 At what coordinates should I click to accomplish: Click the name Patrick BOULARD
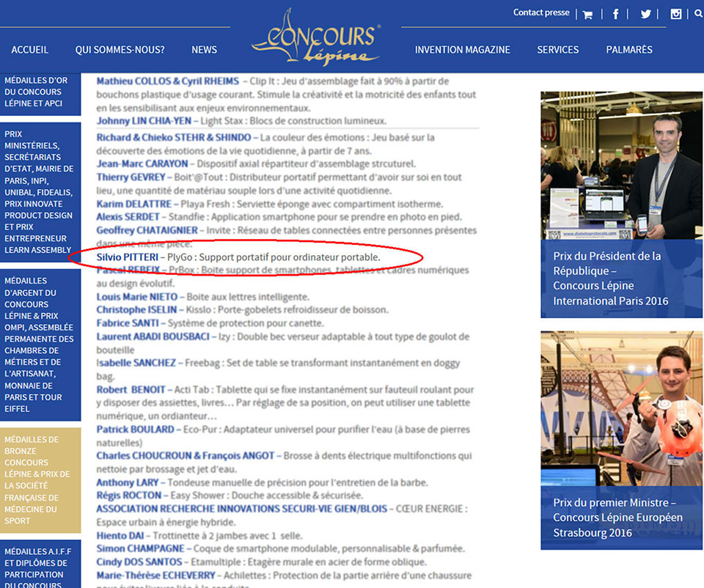tap(135, 430)
